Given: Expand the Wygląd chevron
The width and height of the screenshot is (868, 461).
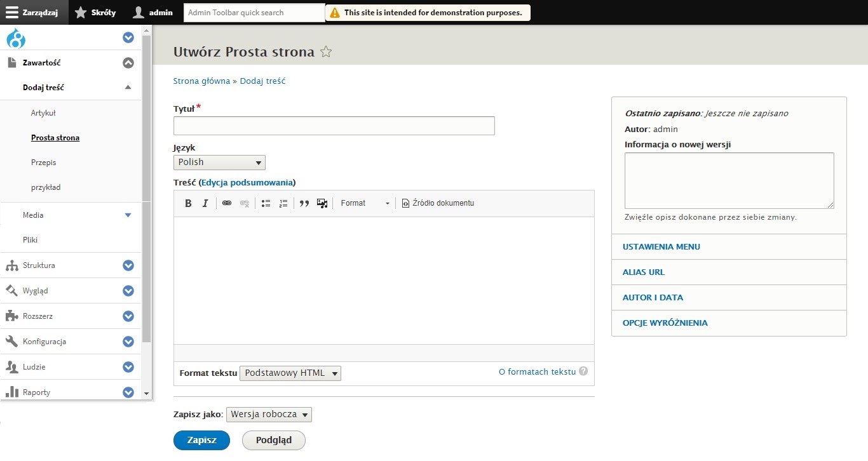Looking at the screenshot, I should [x=128, y=291].
